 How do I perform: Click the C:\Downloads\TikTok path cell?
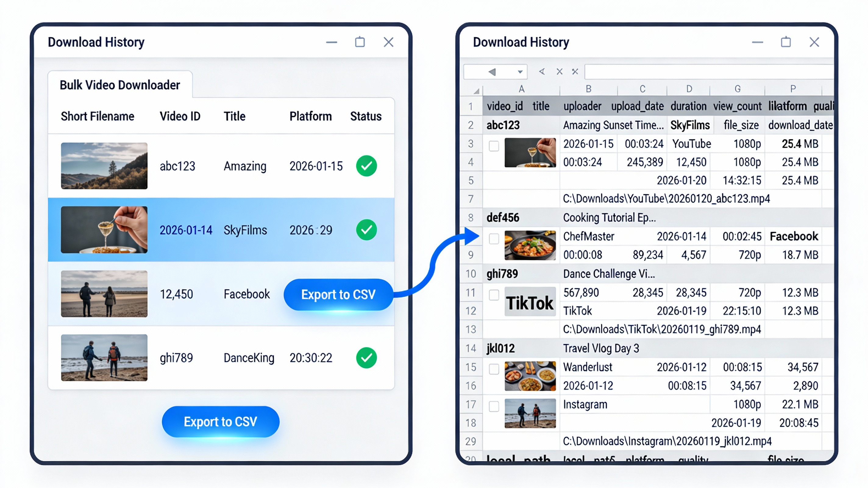662,329
